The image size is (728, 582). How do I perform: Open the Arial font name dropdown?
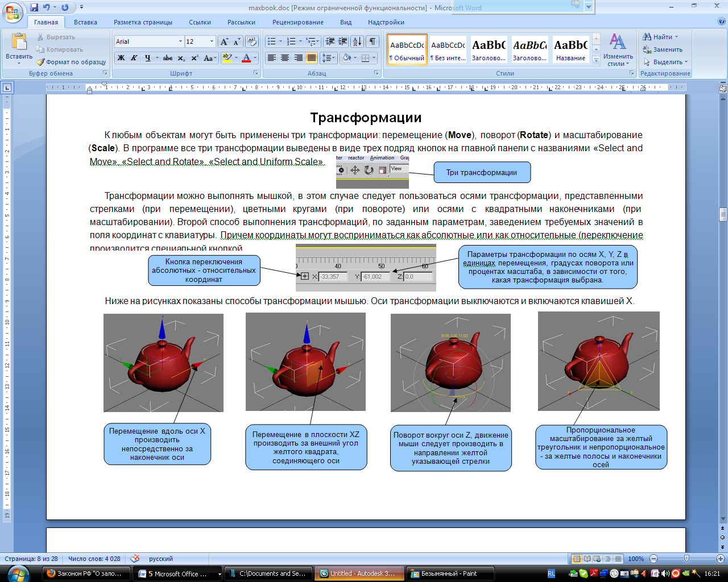tap(180, 41)
